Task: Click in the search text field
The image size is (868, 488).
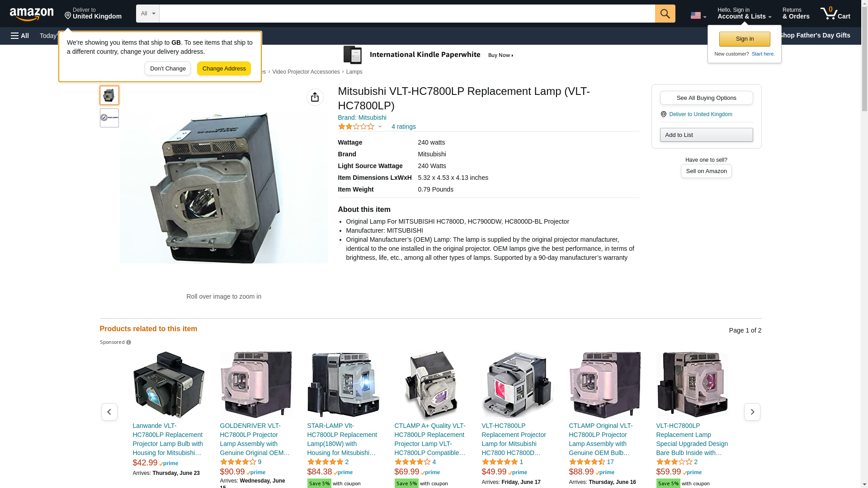Action: point(407,14)
